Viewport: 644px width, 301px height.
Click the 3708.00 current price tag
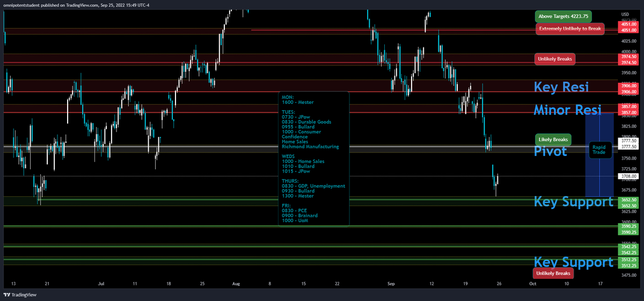pos(628,176)
